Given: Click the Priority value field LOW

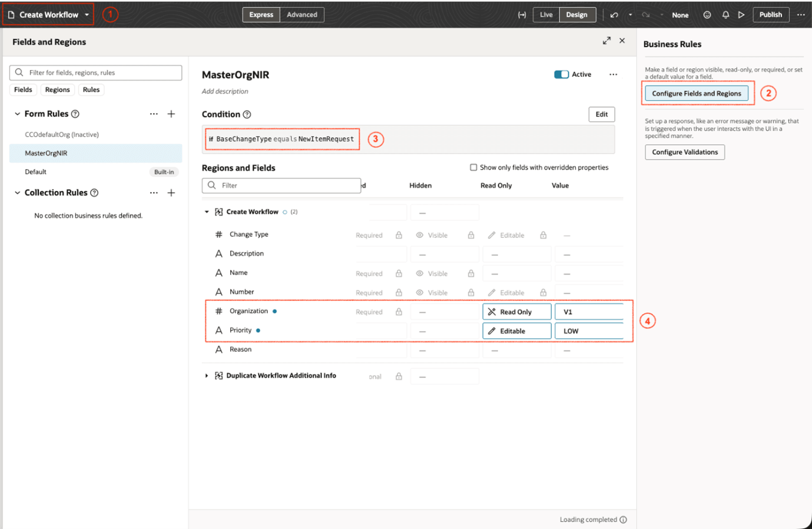Looking at the screenshot, I should coord(589,331).
